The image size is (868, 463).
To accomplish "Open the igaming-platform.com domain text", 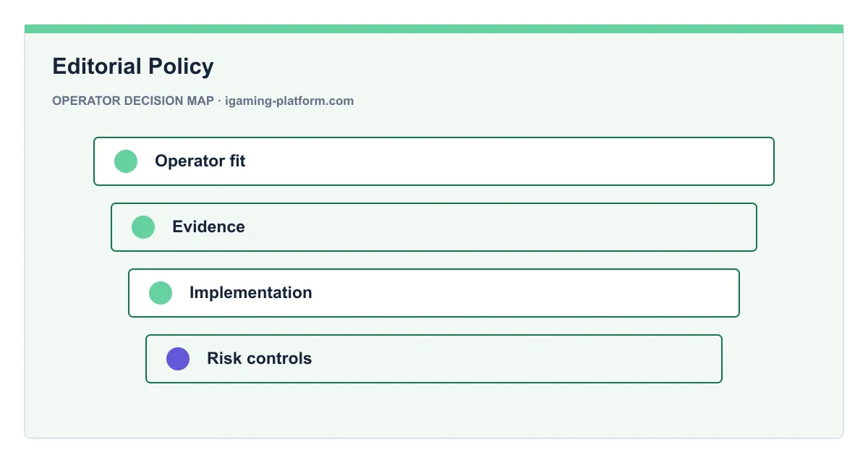I will click(x=289, y=101).
